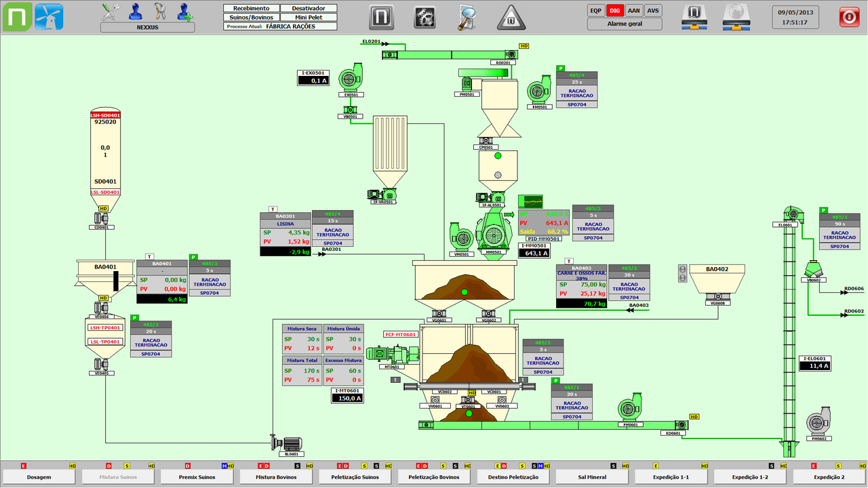Viewport: 868px width, 488px height.
Task: Open the Dosagem screen tab
Action: coord(38,477)
